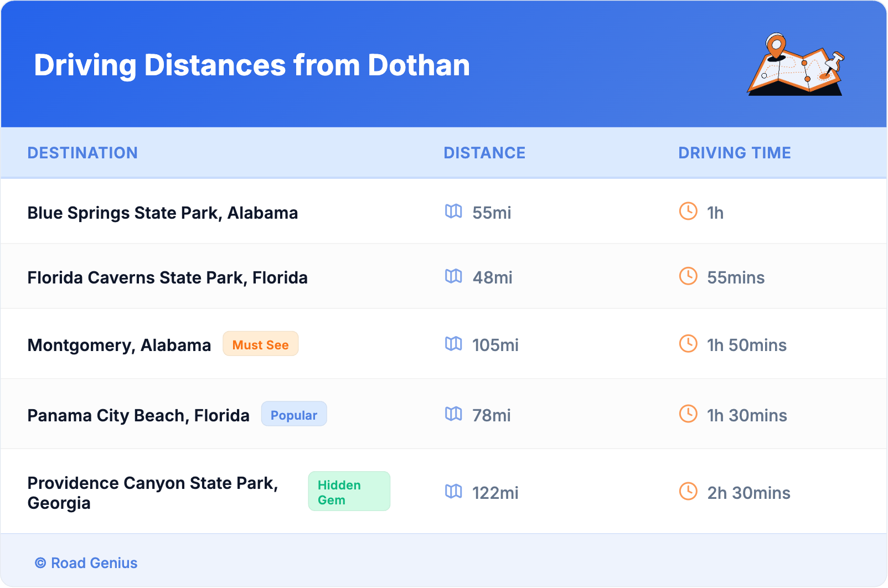Select Florida Caverns State Park row
Viewport: 888px width, 588px height.
pyautogui.click(x=168, y=278)
